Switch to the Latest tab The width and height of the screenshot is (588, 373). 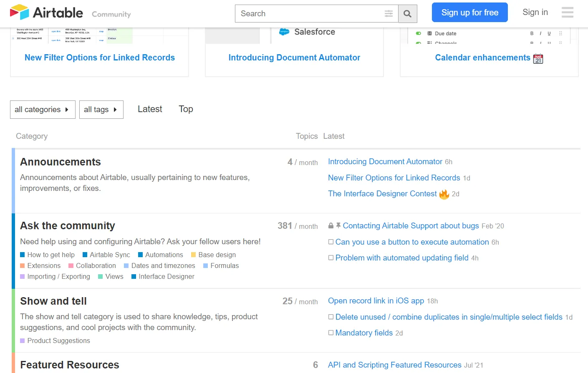150,109
